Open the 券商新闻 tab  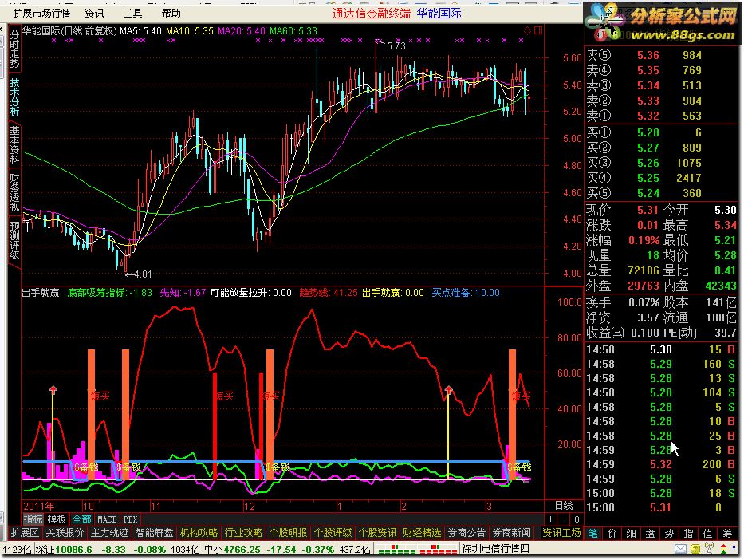coord(511,533)
